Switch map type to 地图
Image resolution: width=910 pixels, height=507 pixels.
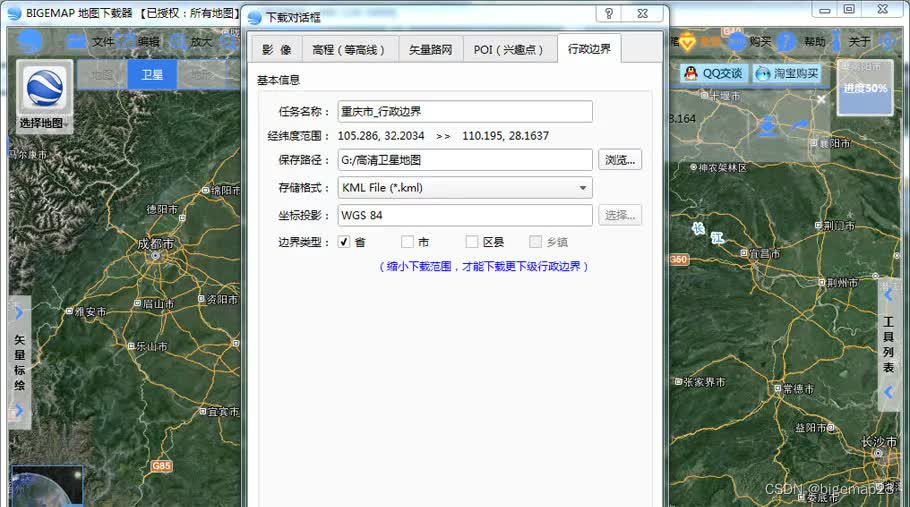(102, 75)
